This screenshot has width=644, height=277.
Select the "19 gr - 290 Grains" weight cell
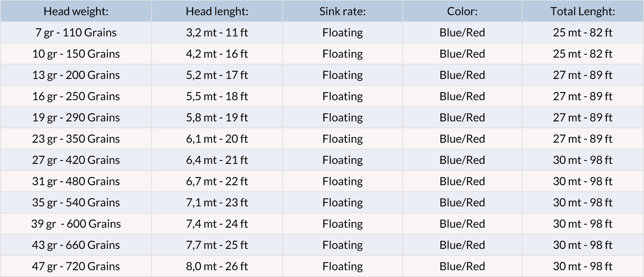pyautogui.click(x=76, y=117)
